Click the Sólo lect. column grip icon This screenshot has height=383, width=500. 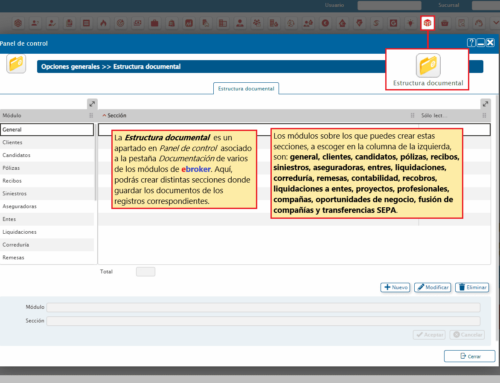pos(484,115)
